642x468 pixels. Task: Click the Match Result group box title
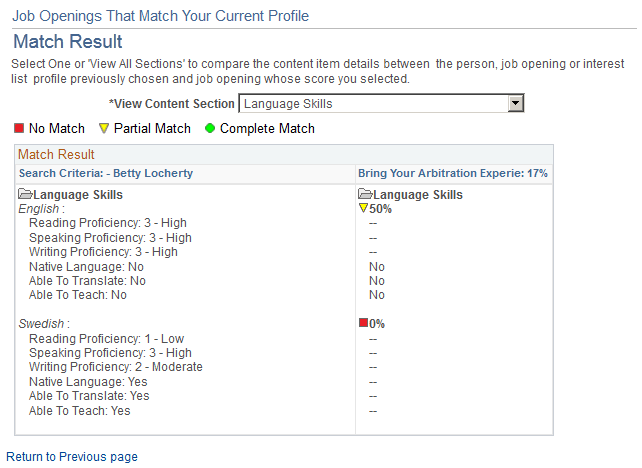point(56,155)
